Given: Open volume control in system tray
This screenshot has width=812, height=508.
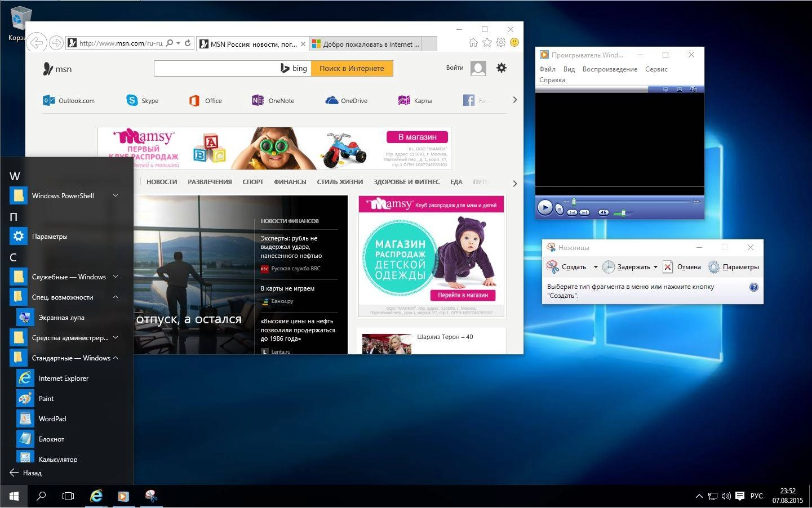Looking at the screenshot, I should [x=726, y=496].
